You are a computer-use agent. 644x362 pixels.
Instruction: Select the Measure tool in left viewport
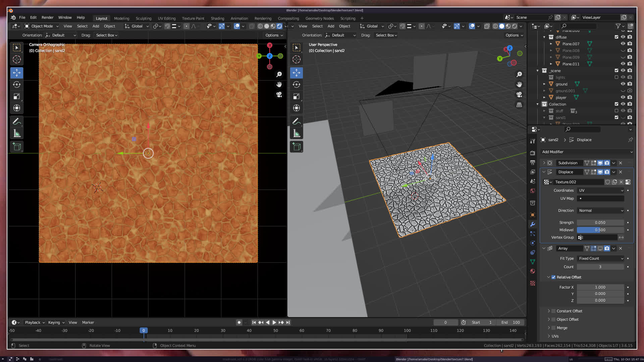[x=17, y=134]
